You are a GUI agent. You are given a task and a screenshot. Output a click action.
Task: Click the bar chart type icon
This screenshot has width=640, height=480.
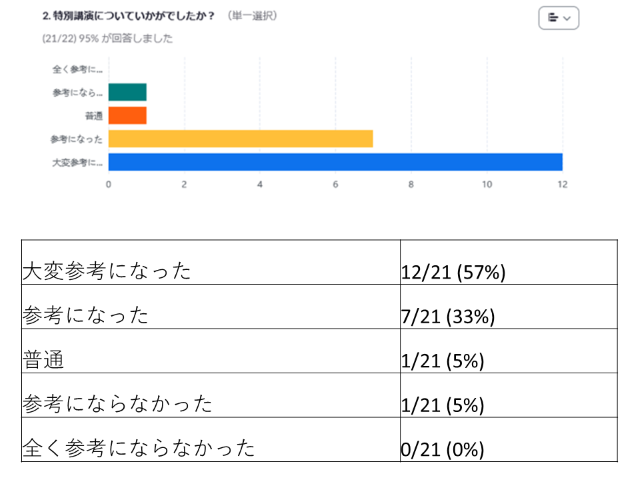point(553,18)
